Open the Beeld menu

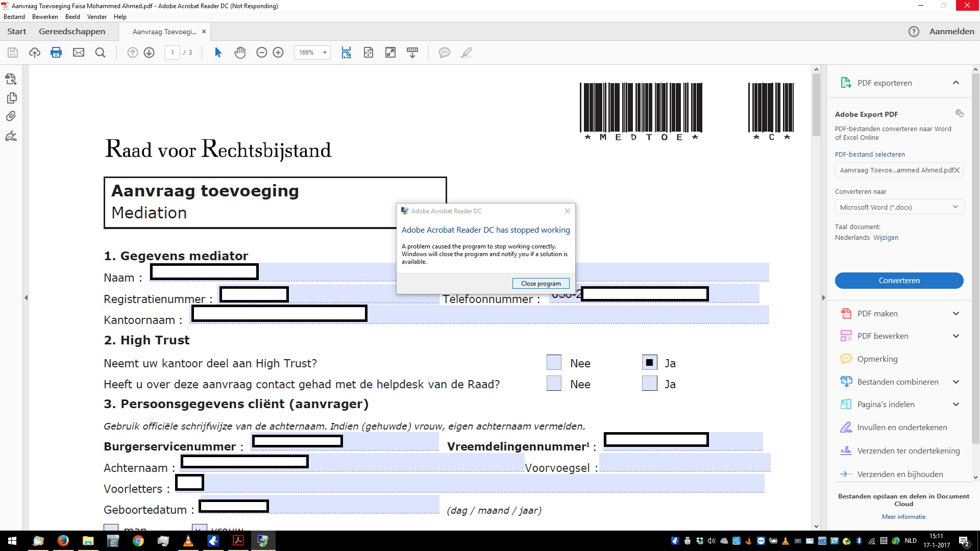pyautogui.click(x=72, y=17)
